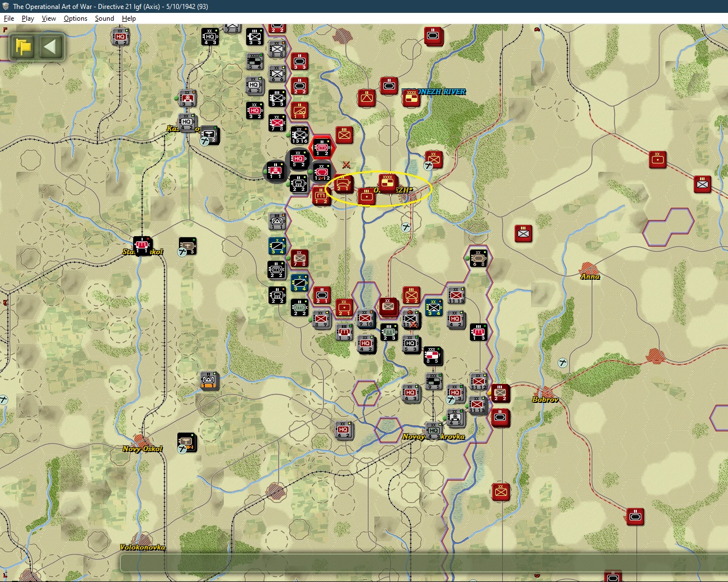Select the red XXXX counter at Voronezh city

point(388,182)
